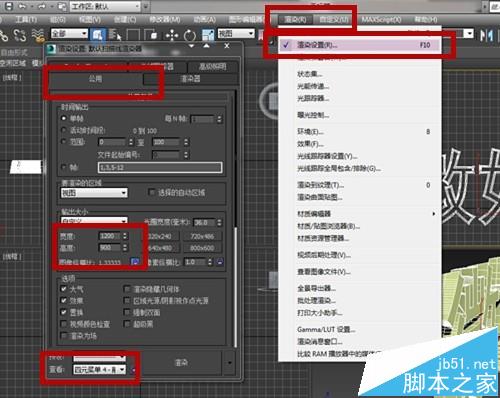500x398 pixels.
Task: Open selection filter dropdown showing 全部
Action: point(69,33)
